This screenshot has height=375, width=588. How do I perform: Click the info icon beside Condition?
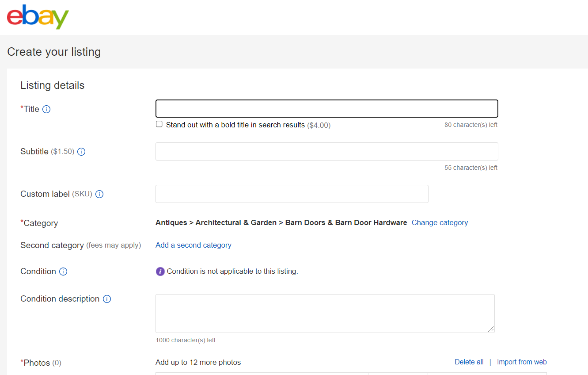pyautogui.click(x=63, y=272)
